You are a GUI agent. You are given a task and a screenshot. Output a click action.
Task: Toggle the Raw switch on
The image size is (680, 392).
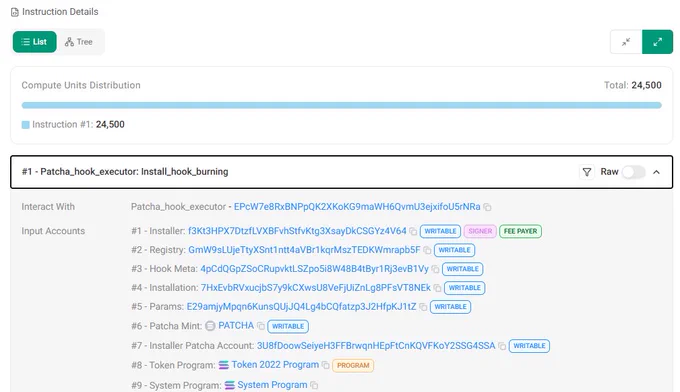tap(634, 172)
